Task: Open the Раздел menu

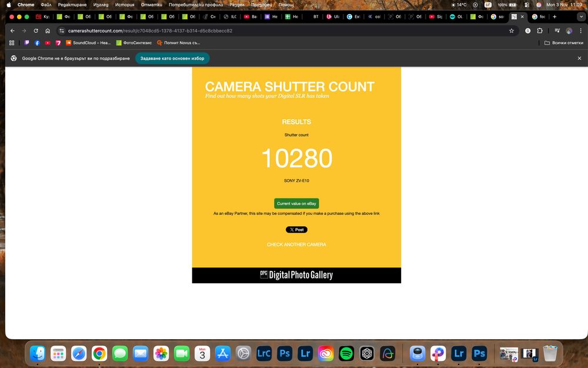Action: click(237, 5)
